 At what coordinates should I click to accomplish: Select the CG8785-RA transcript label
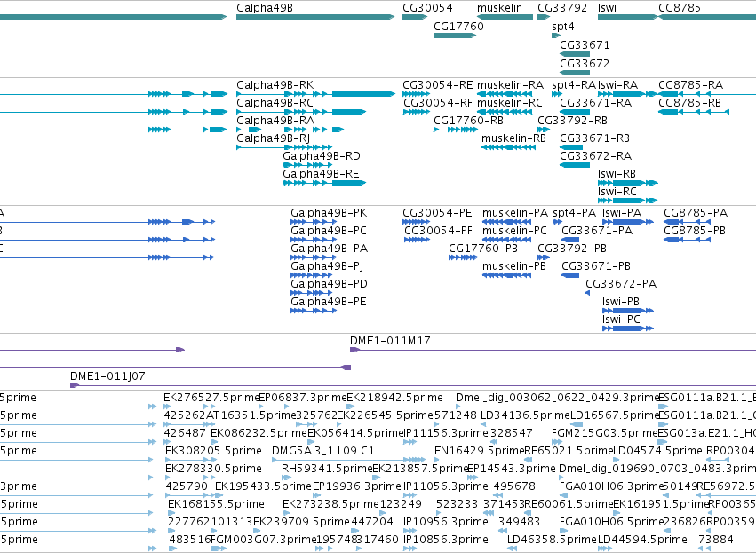(x=690, y=85)
